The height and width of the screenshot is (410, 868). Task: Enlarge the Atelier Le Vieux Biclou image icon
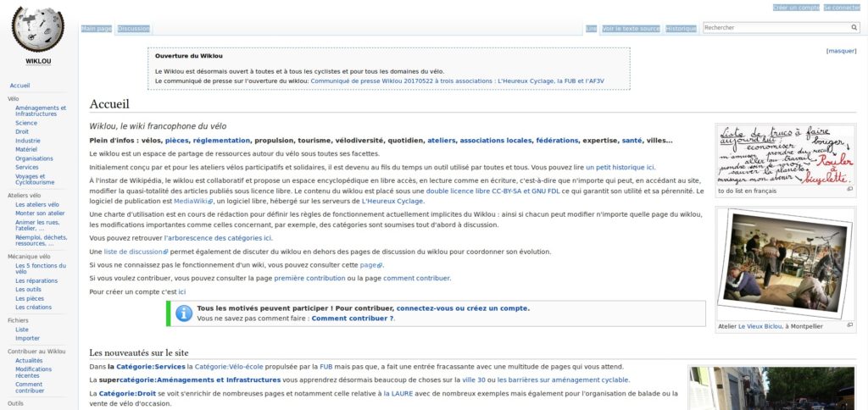coord(849,325)
